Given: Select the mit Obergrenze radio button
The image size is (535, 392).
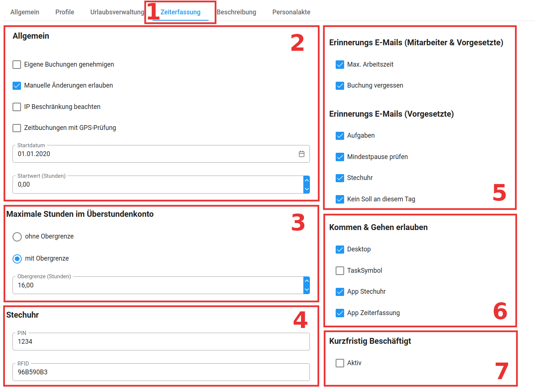Looking at the screenshot, I should (17, 259).
